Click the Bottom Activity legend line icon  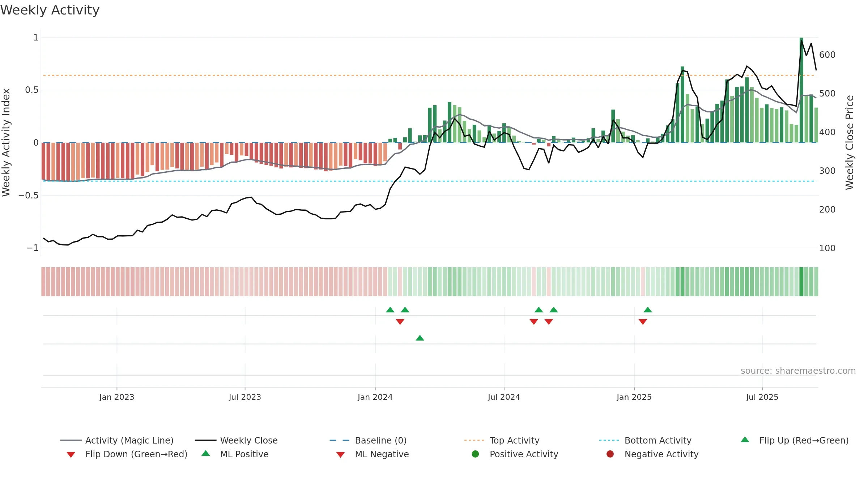point(609,440)
